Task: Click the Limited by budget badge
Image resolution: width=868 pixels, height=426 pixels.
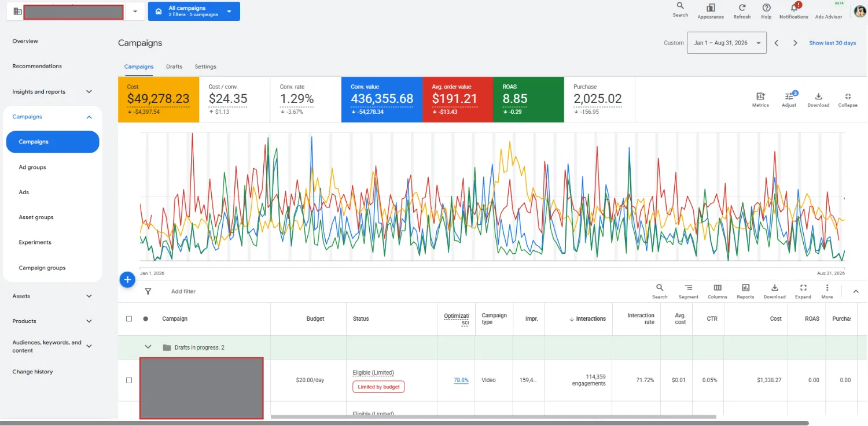Action: [378, 387]
